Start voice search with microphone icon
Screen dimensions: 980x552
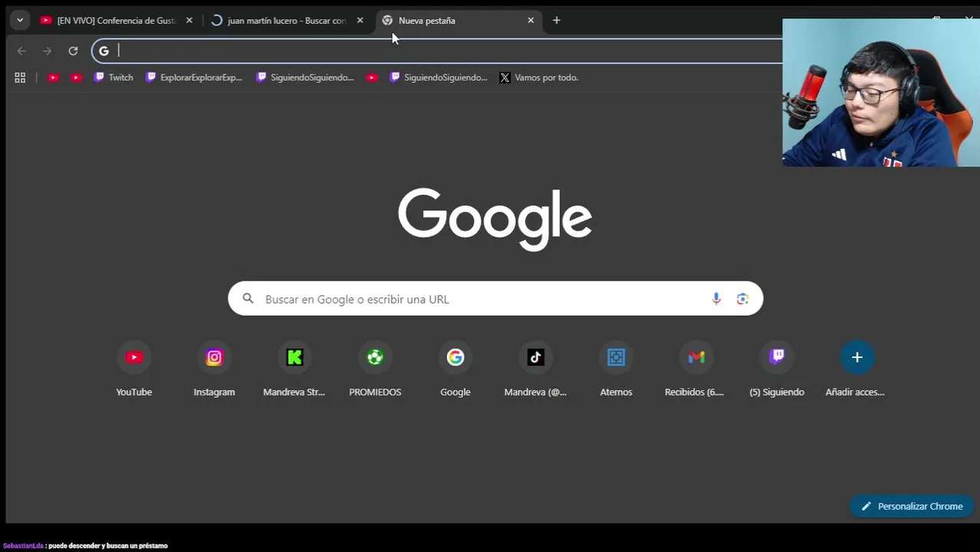716,299
